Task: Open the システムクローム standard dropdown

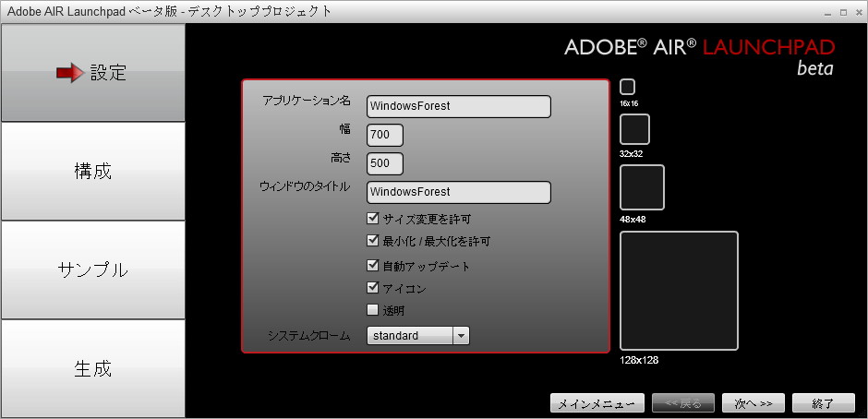Action: point(418,335)
